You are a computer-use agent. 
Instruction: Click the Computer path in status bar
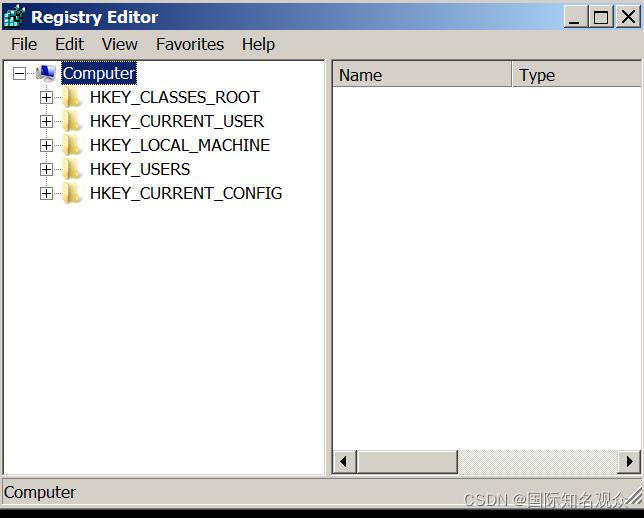[x=40, y=492]
